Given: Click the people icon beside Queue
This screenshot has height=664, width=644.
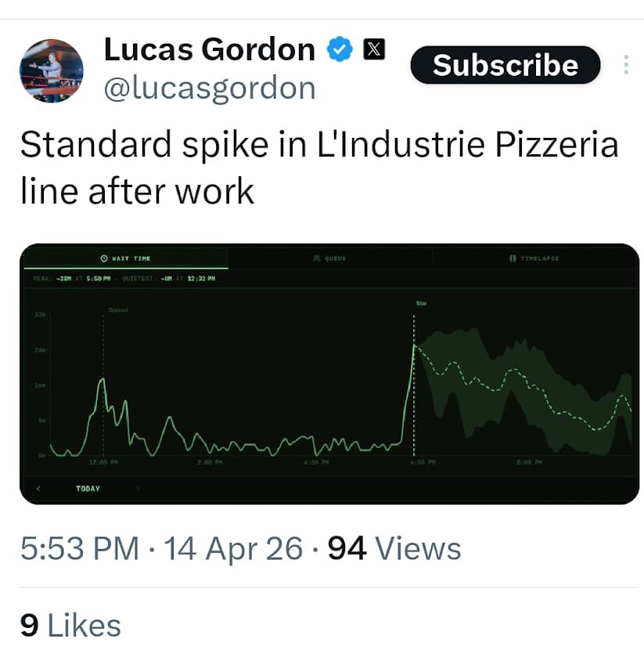Looking at the screenshot, I should click(316, 258).
